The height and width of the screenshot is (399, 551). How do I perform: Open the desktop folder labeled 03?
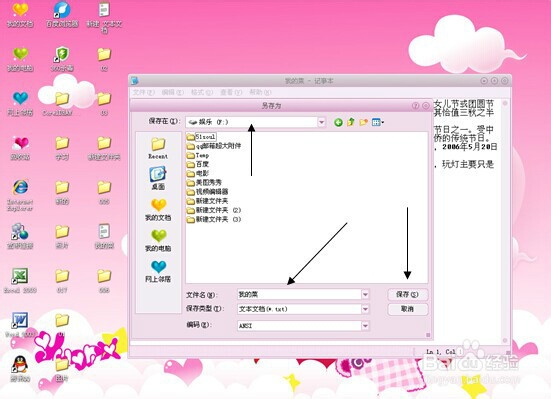[x=104, y=103]
